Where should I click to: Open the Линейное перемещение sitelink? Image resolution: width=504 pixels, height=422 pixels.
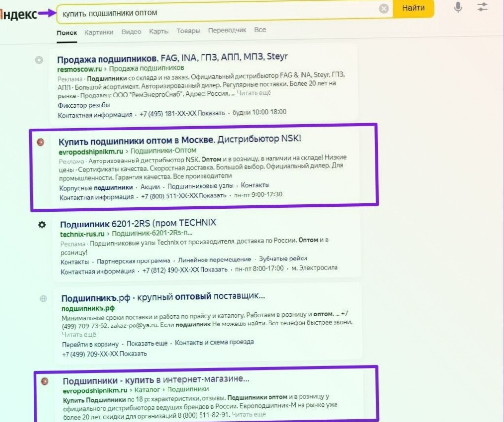tap(215, 260)
